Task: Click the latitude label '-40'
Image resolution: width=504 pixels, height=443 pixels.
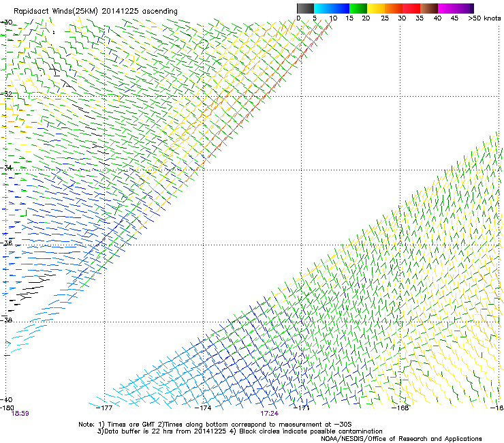Action: point(7,399)
